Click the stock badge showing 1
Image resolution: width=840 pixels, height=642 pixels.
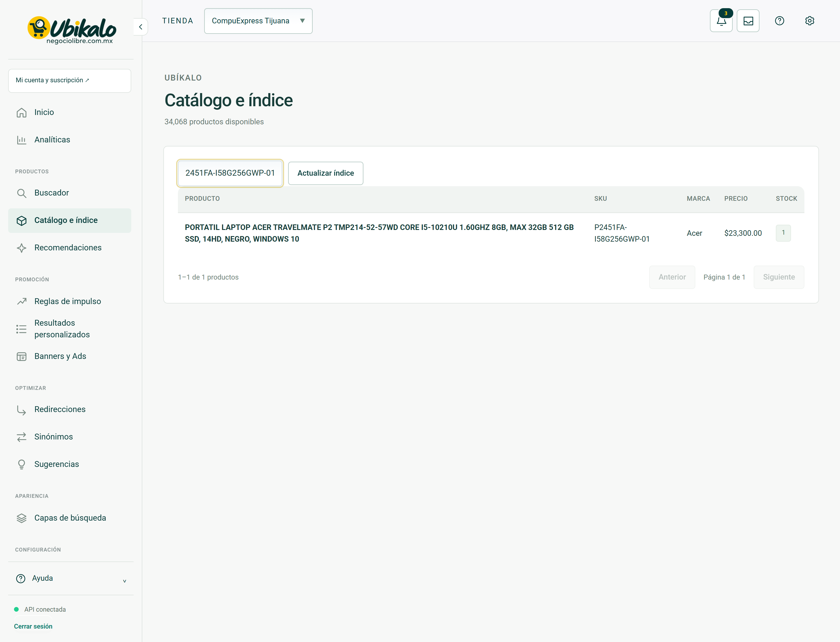point(783,233)
